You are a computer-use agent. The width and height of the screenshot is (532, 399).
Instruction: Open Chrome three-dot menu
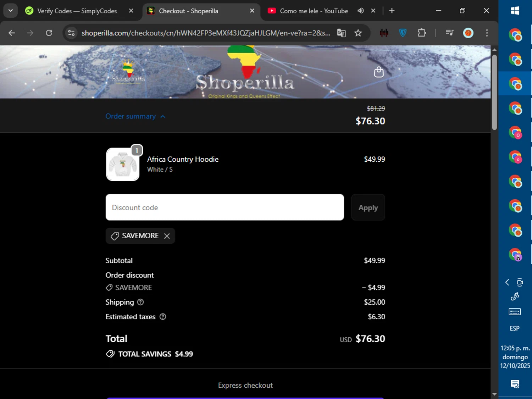pyautogui.click(x=487, y=33)
